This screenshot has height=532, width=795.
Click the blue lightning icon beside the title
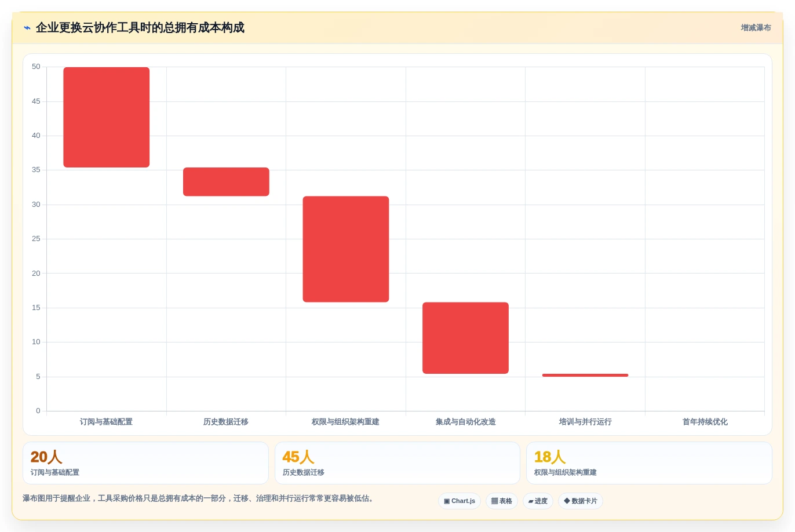(27, 28)
